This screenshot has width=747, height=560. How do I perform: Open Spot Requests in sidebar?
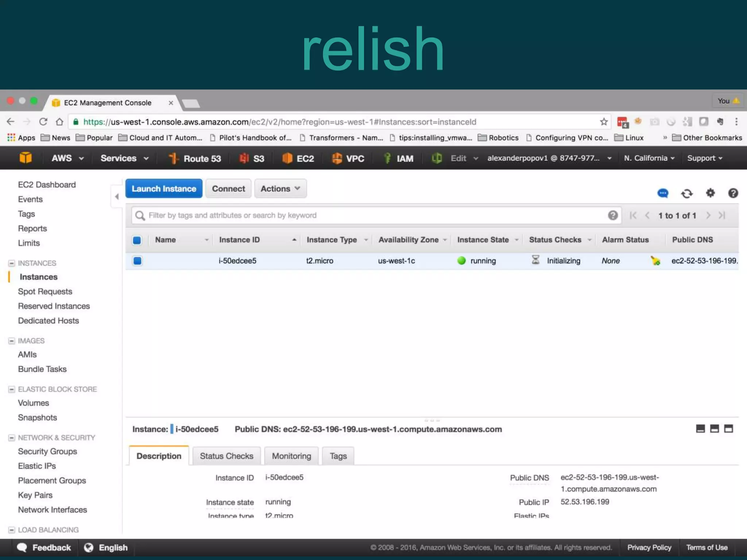pos(45,292)
